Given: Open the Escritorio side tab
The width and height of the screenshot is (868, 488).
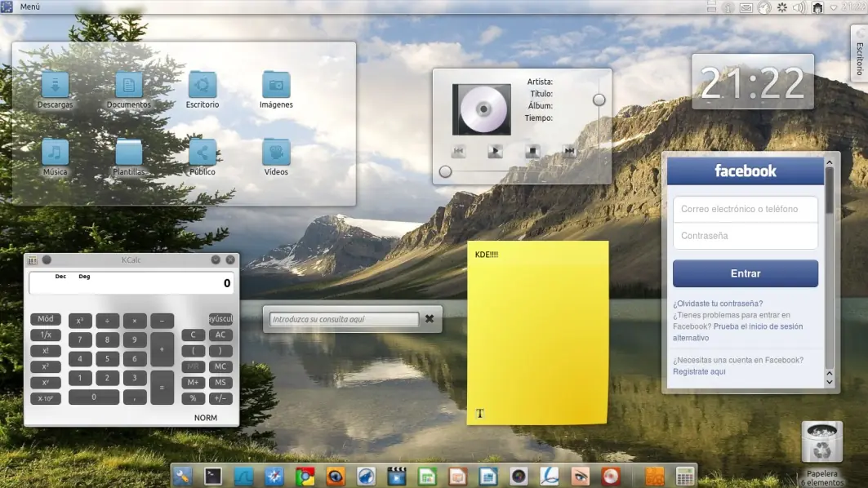Looking at the screenshot, I should click(x=859, y=54).
